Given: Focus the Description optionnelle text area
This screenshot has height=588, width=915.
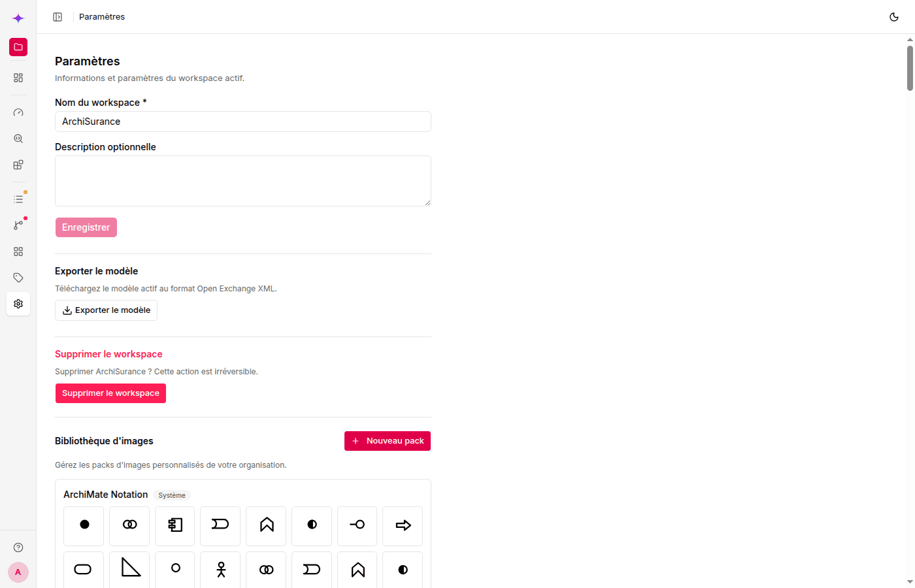Looking at the screenshot, I should pyautogui.click(x=243, y=181).
